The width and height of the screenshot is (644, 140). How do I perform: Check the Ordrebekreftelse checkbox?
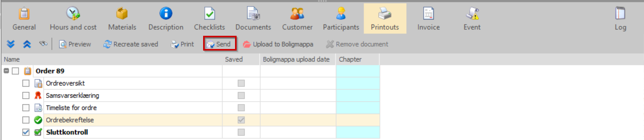pos(26,120)
